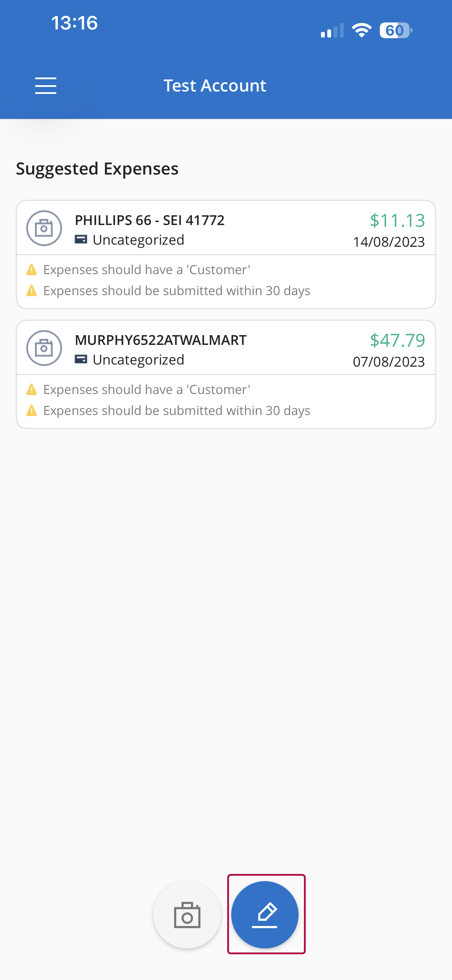Tap the 'Customer' warning text under MURPHY6522ATWALMART

point(147,390)
